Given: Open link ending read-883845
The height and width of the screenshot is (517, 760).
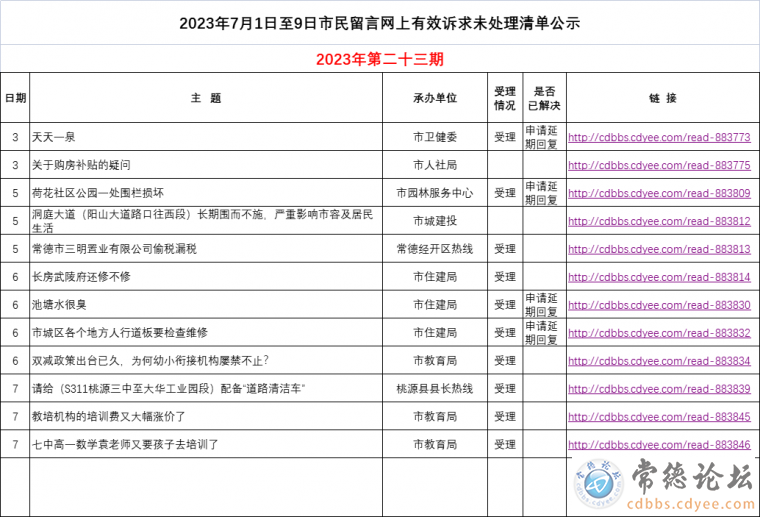Looking at the screenshot, I should click(x=659, y=417).
